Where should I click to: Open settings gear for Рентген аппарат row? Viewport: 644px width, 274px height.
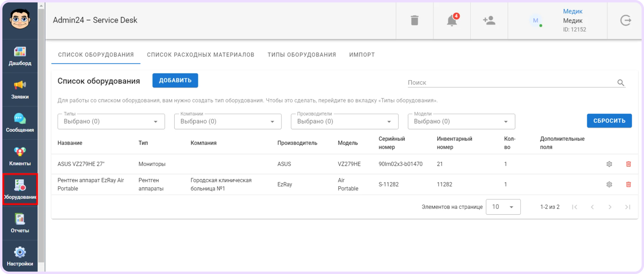(609, 184)
